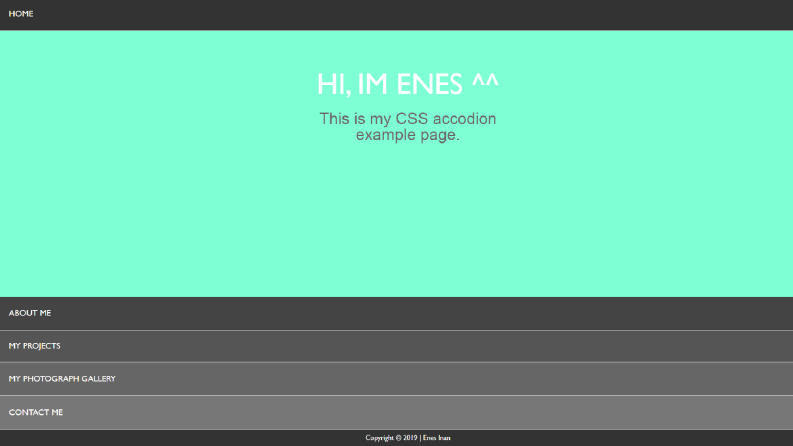The height and width of the screenshot is (446, 793).
Task: Expand the CONTACT ME accordion section
Action: pos(396,413)
